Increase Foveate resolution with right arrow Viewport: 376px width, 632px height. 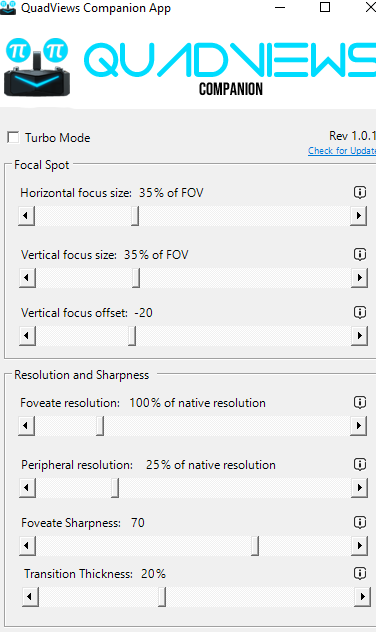click(x=358, y=426)
